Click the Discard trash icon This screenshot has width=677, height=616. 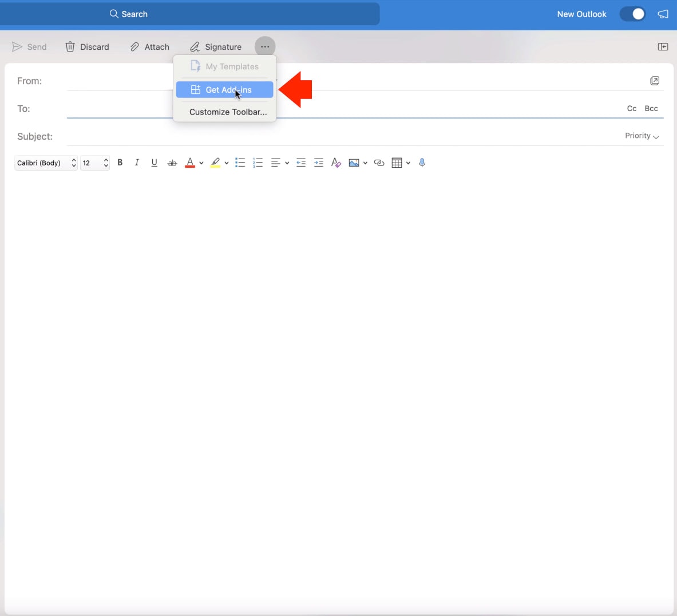pyautogui.click(x=70, y=46)
